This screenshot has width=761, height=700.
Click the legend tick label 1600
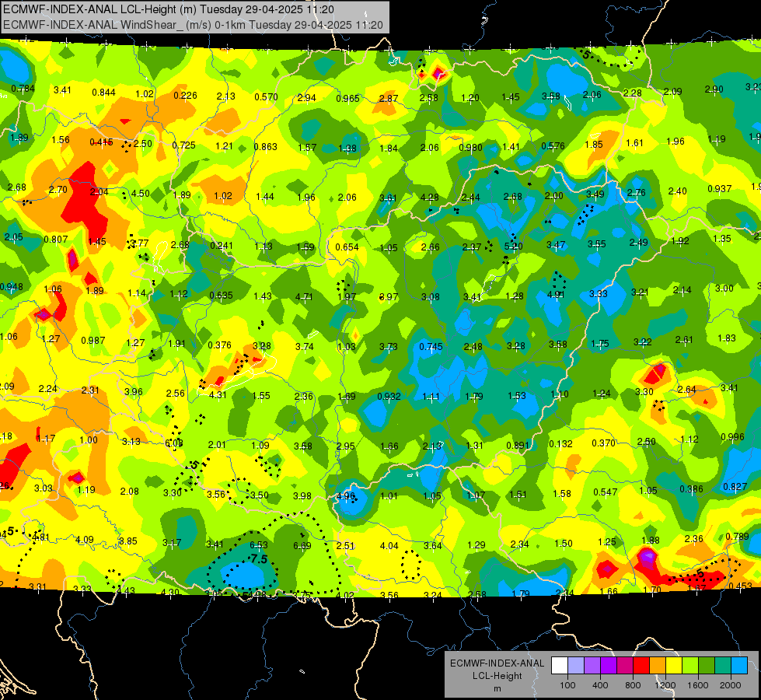click(x=697, y=685)
